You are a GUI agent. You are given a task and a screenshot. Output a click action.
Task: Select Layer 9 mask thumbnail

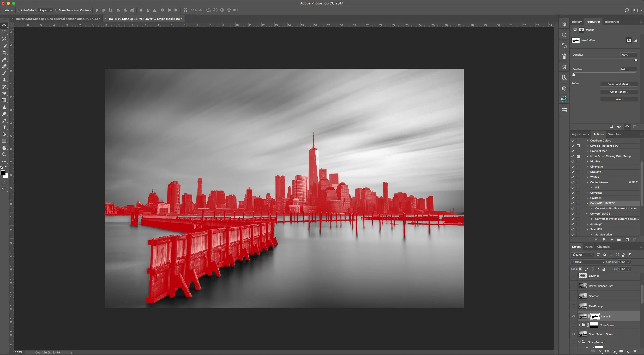(x=595, y=316)
